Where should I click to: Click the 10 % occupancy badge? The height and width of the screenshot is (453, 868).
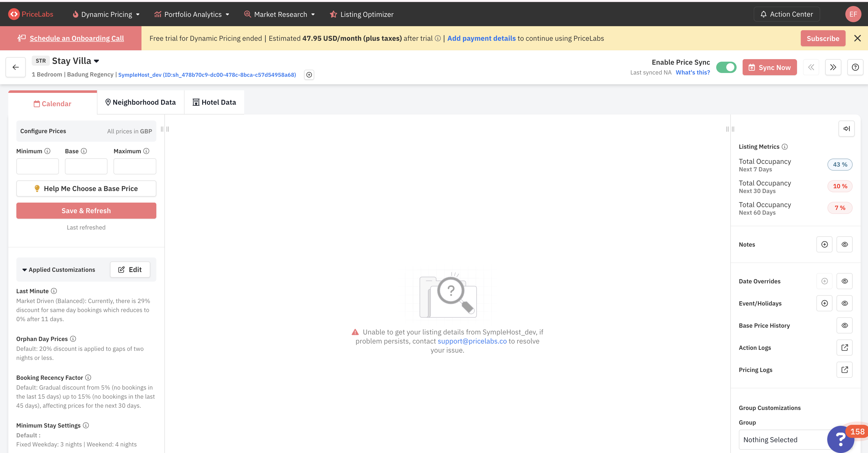[840, 186]
